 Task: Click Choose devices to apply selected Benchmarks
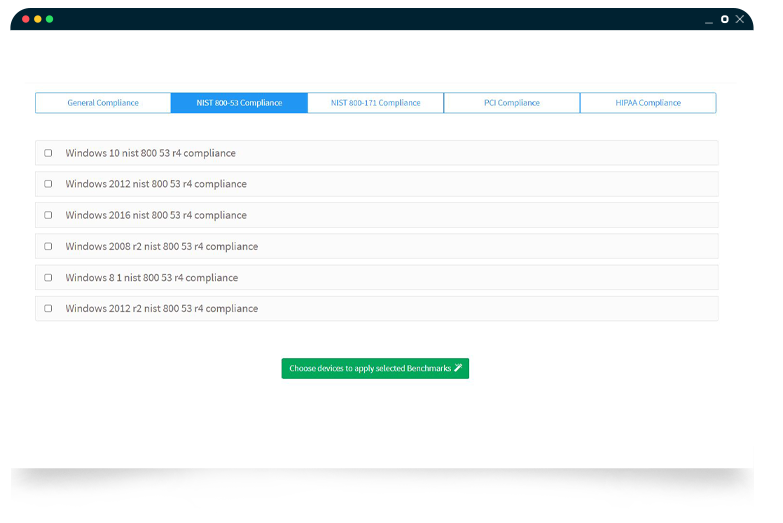point(375,369)
